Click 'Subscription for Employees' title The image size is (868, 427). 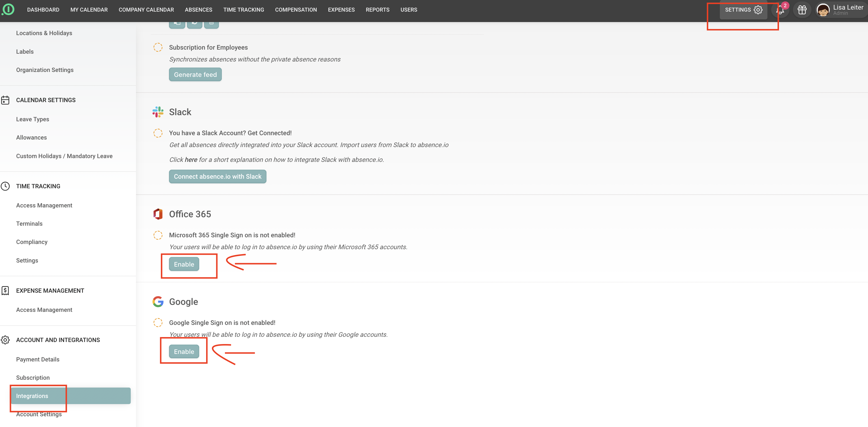coord(208,47)
